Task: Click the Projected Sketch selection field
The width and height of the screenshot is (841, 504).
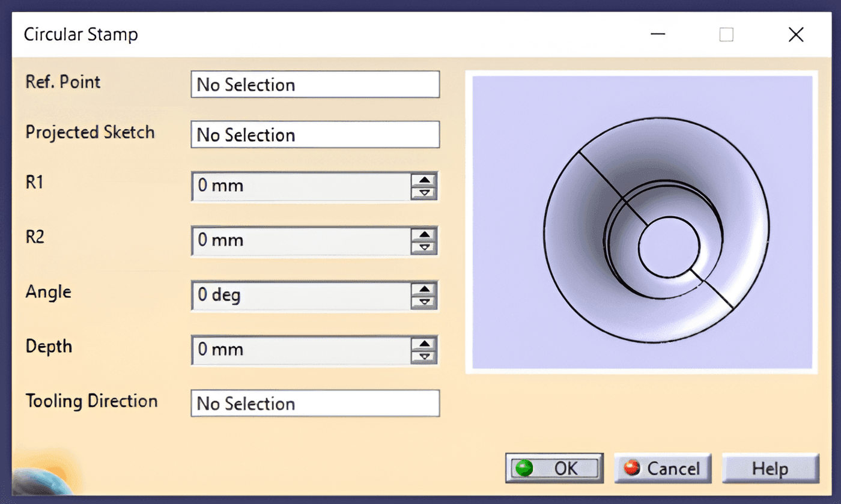Action: 315,135
